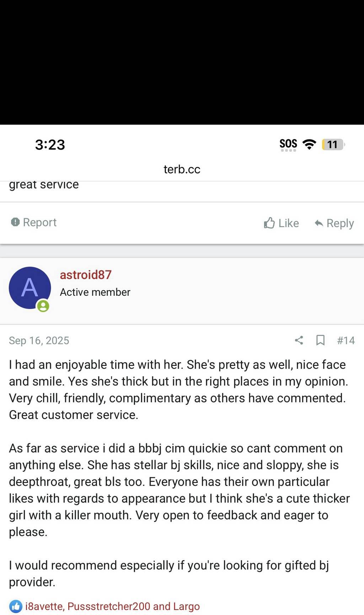
Task: Open the astroid87 avatar circle
Action: coord(30,288)
